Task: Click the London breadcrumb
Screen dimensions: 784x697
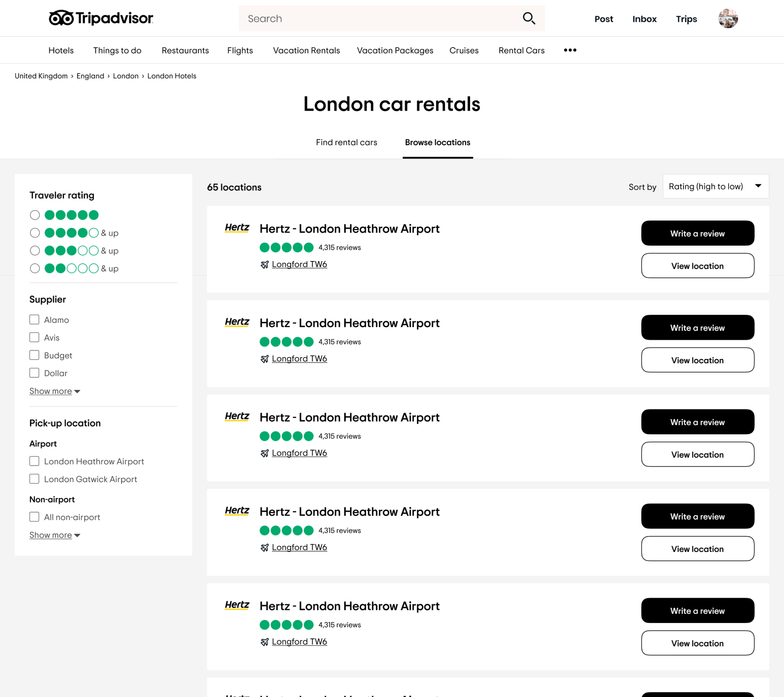Action: coord(126,76)
